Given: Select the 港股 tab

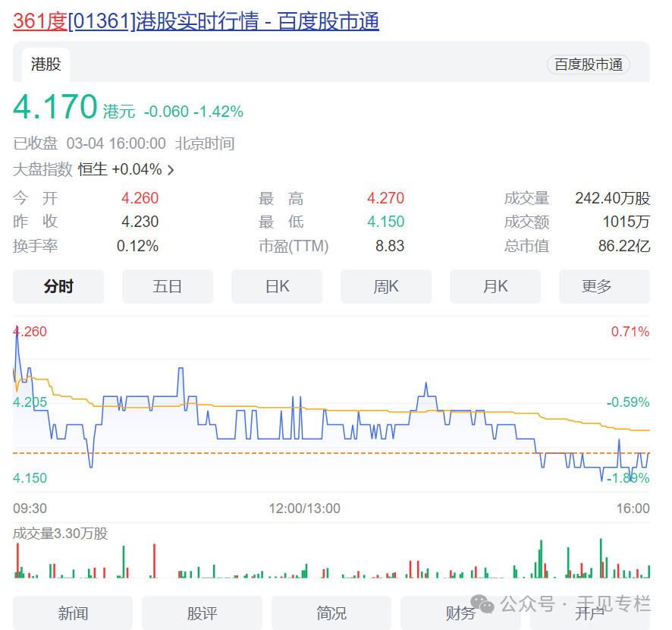Looking at the screenshot, I should (46, 65).
